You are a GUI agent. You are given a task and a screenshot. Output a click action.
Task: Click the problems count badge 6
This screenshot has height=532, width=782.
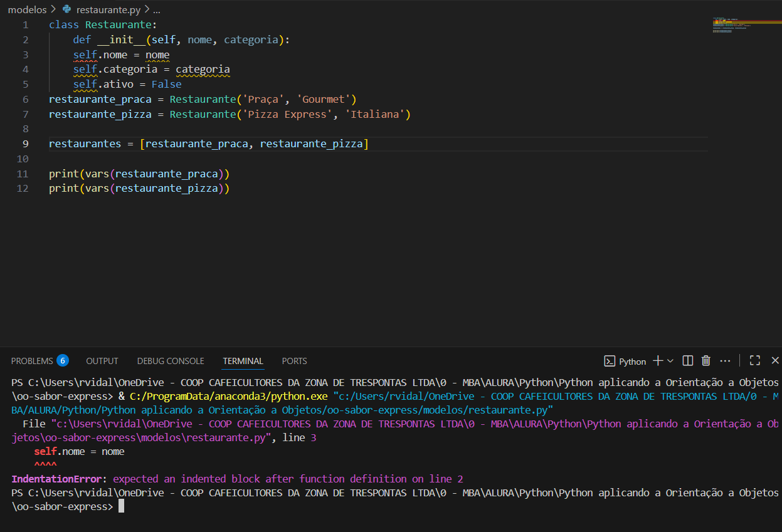tap(62, 360)
